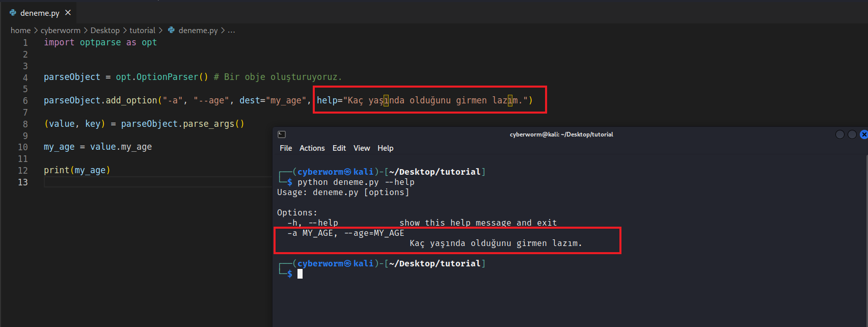This screenshot has height=327, width=868.
Task: Click line number 6 in the gutter
Action: point(25,101)
